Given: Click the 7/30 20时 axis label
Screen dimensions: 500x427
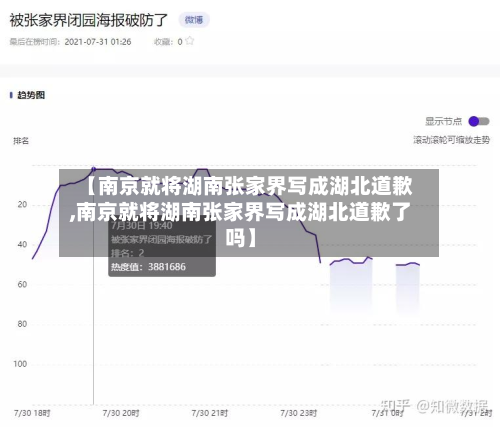Looking at the screenshot, I should (x=121, y=414).
